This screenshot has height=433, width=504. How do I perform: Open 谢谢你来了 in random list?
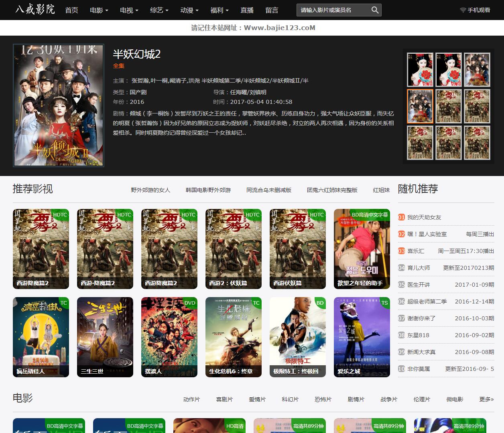(421, 318)
